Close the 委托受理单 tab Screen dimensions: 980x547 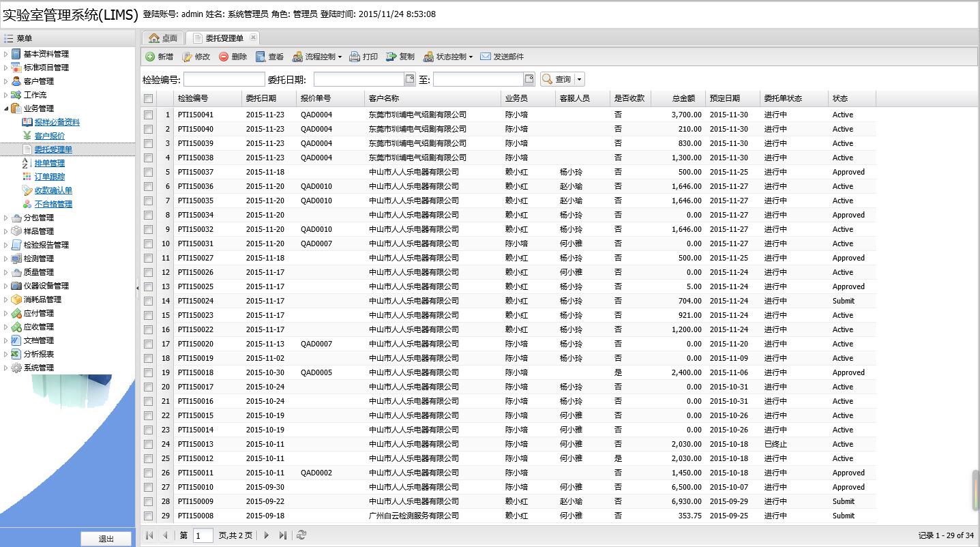point(253,38)
